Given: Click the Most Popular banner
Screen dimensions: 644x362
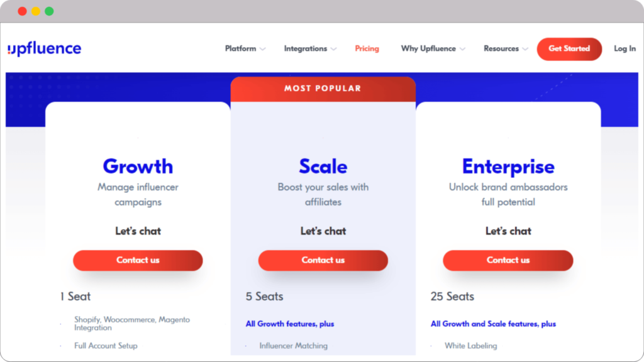Looking at the screenshot, I should 323,89.
